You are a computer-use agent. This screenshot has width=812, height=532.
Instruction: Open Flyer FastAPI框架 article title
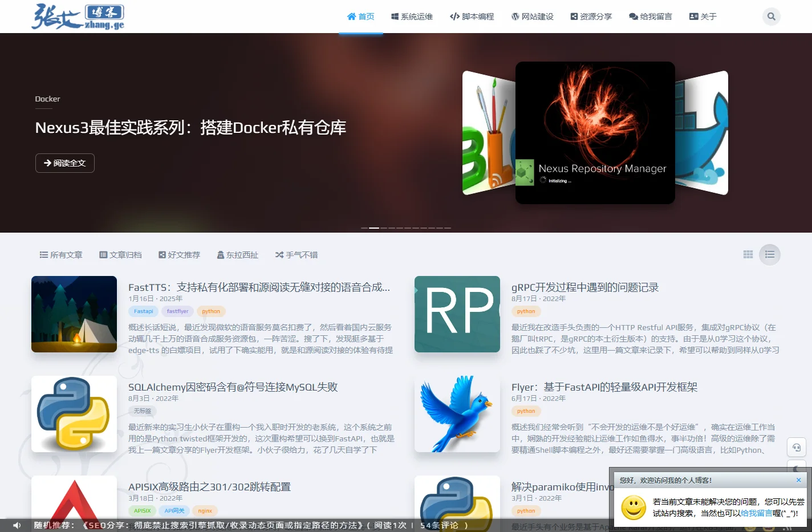tap(604, 387)
